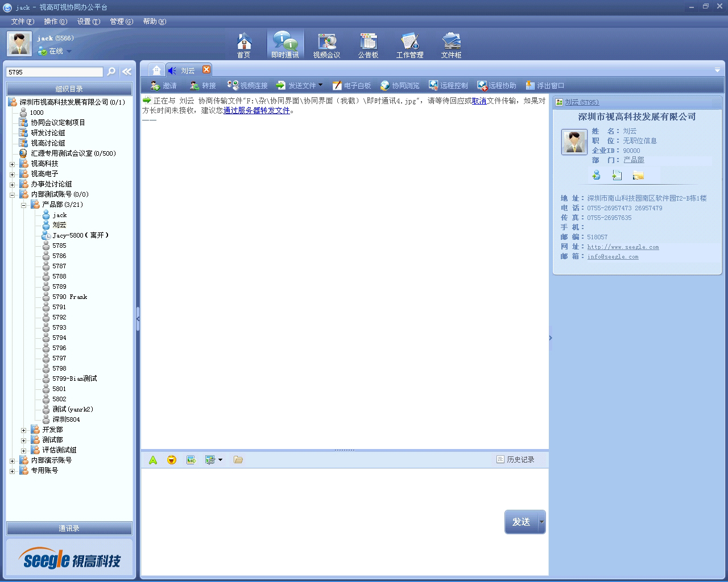
Task: Click the info@seegle.com email link
Action: (613, 257)
